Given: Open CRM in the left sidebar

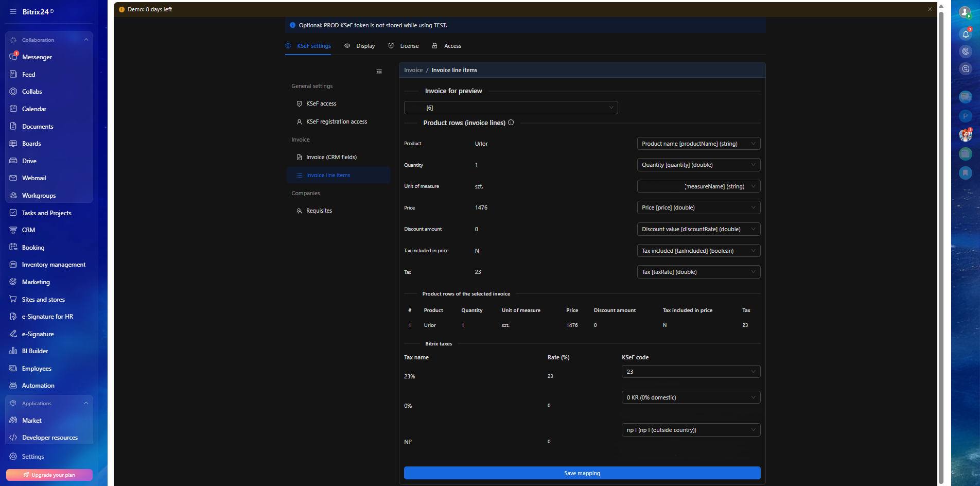Looking at the screenshot, I should (x=28, y=230).
